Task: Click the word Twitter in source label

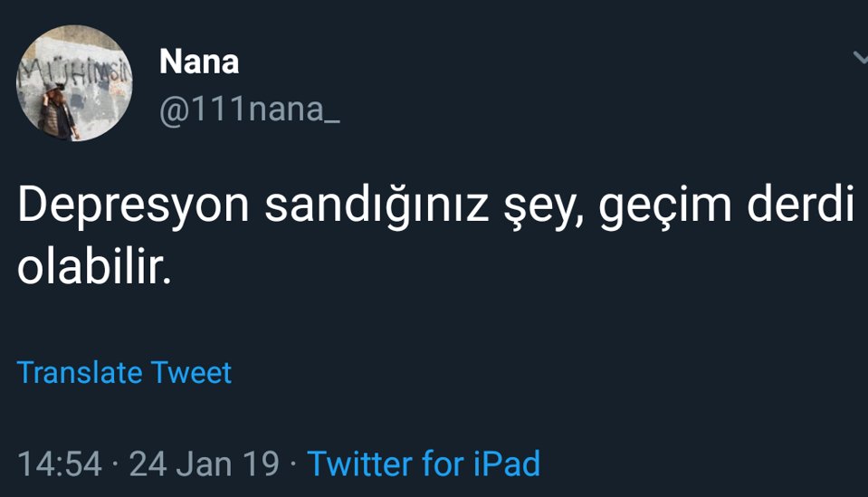Action: [x=360, y=464]
